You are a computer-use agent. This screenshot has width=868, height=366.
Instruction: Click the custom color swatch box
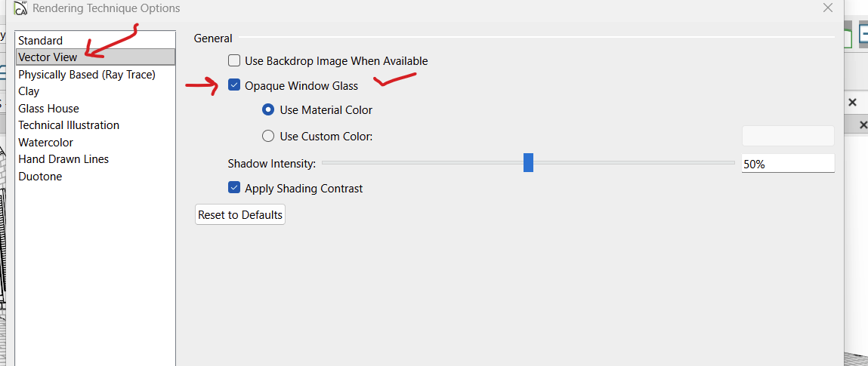click(788, 137)
